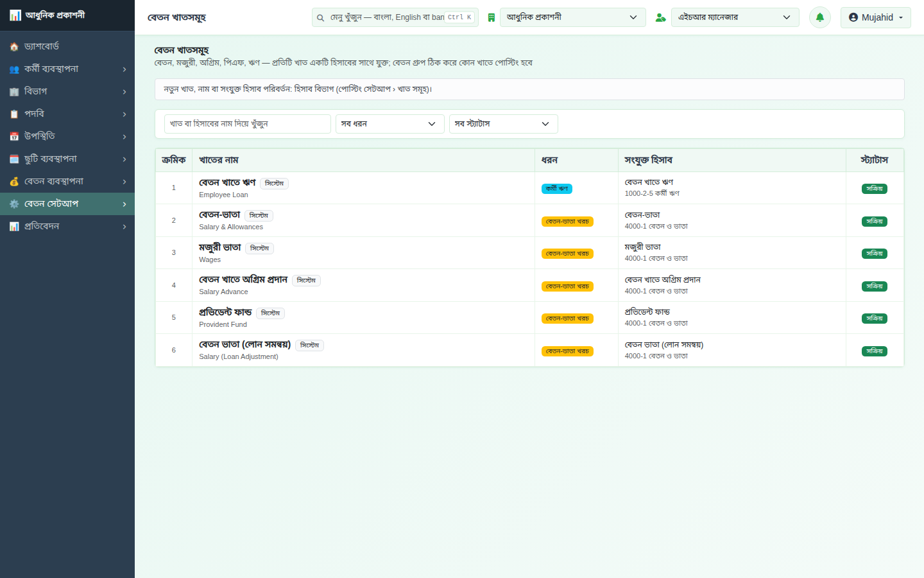Screen dimensions: 924x578
Task: Click the আধুনিক প্রকাশনী logo icon in sidebar
Action: (15, 15)
